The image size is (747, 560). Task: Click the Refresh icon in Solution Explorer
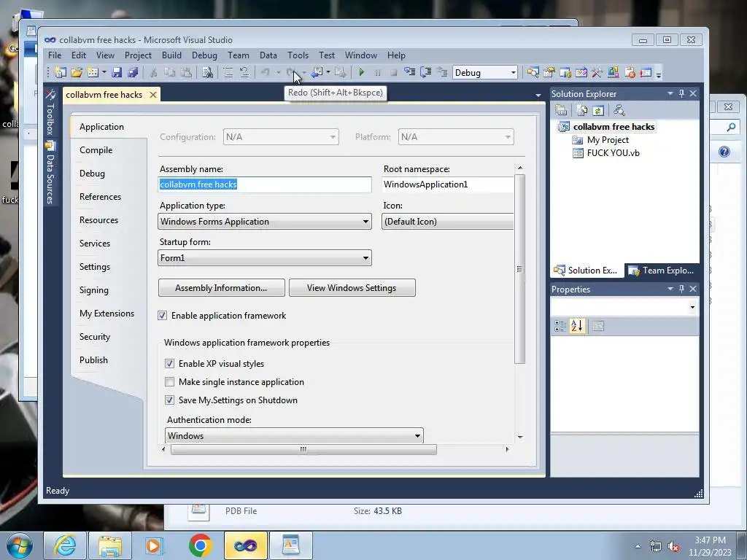pos(598,111)
